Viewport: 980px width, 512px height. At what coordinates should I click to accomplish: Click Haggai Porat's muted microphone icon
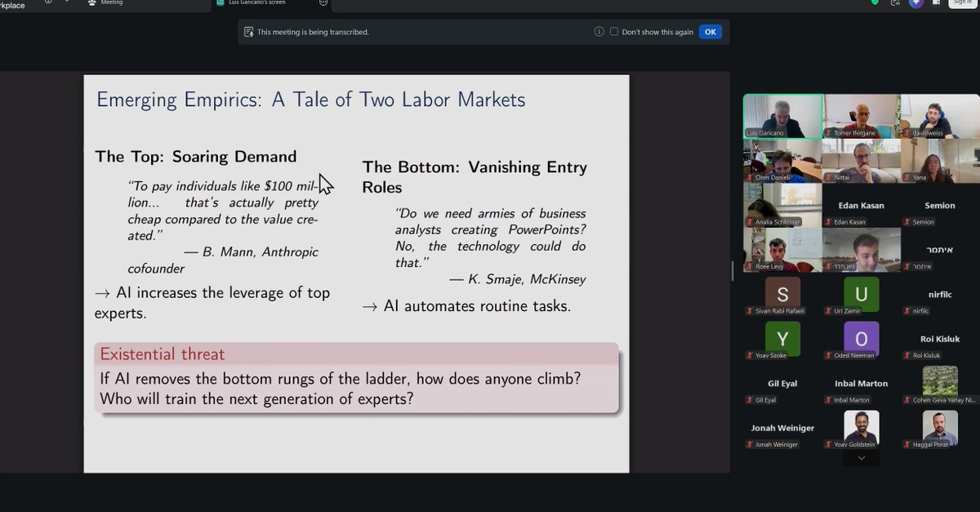tap(907, 444)
